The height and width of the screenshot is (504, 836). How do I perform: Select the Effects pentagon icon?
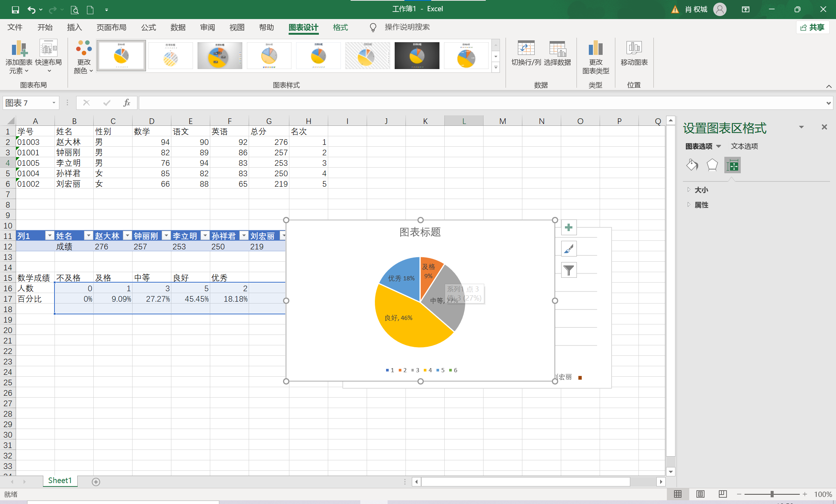pos(712,165)
